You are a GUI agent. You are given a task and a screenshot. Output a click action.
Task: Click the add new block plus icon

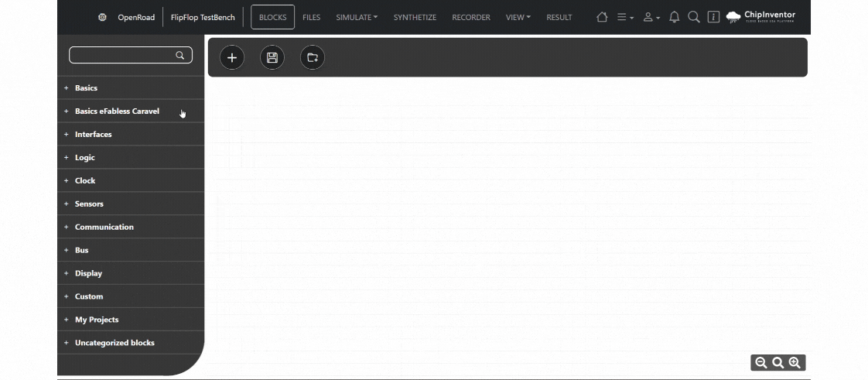tap(232, 57)
